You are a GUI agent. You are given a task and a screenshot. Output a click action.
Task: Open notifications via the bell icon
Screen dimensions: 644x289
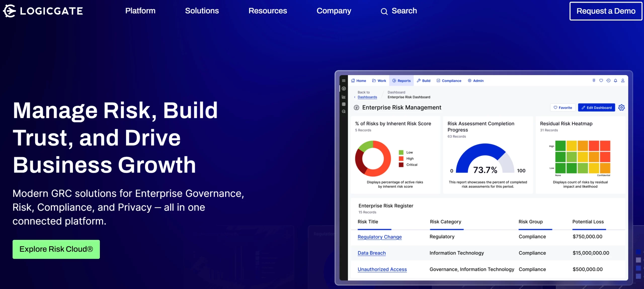pos(615,81)
